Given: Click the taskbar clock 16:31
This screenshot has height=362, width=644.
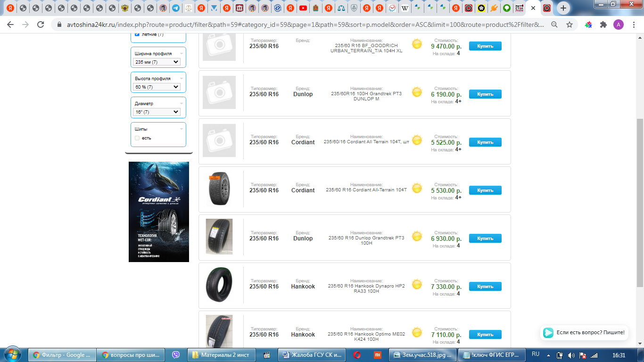Looking at the screenshot, I should [x=619, y=355].
